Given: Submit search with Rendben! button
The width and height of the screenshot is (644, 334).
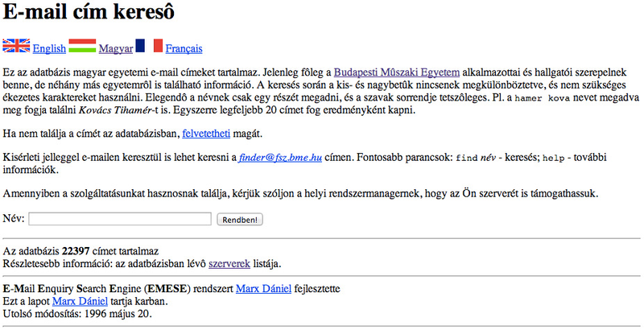Looking at the screenshot, I should pyautogui.click(x=240, y=220).
